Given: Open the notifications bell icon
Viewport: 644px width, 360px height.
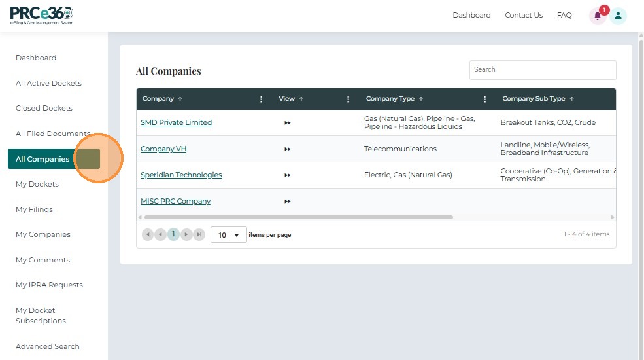Looking at the screenshot, I should [598, 16].
